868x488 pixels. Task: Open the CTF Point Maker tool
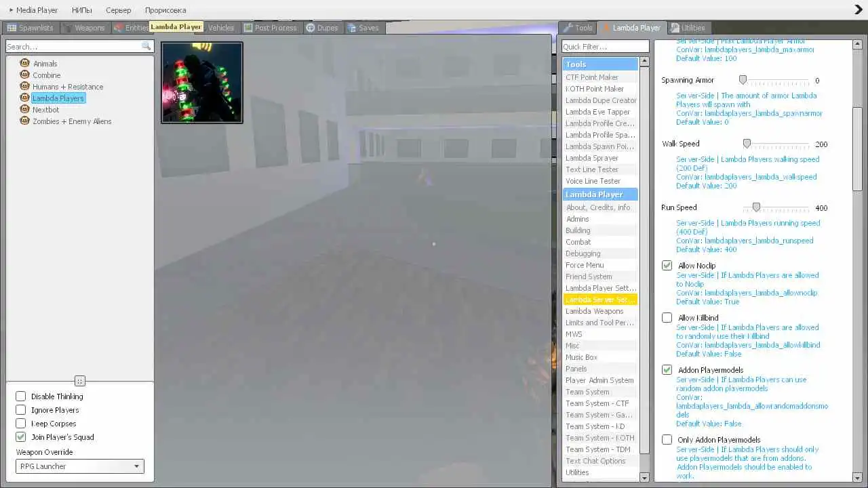(600, 77)
